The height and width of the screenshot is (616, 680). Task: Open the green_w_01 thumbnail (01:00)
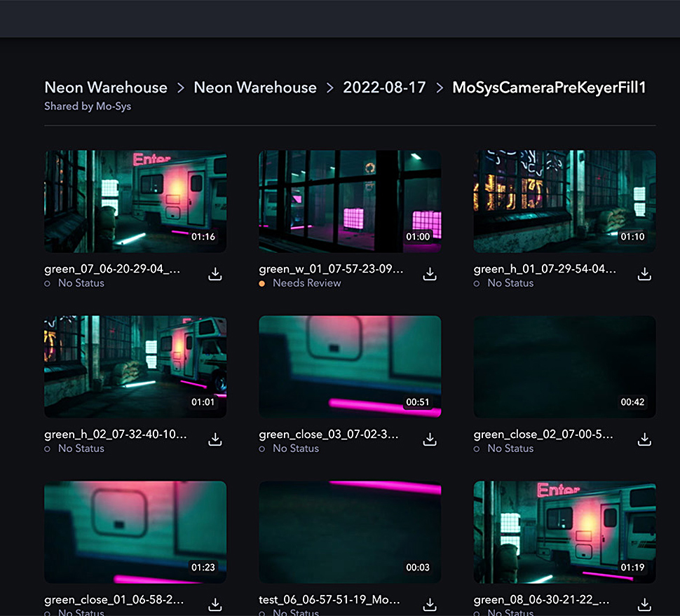point(349,201)
